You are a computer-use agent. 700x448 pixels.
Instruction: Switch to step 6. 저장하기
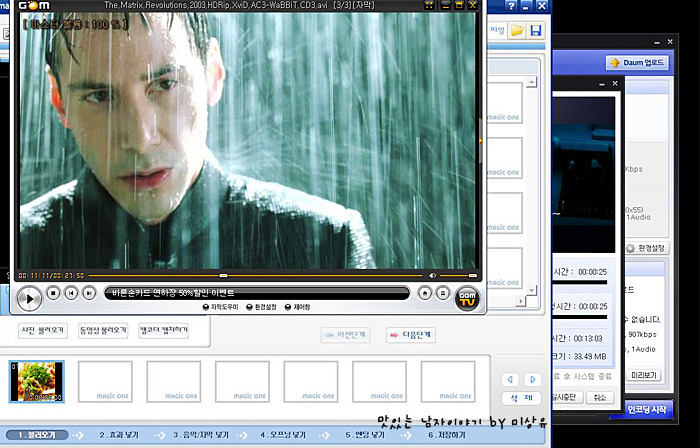[x=446, y=435]
